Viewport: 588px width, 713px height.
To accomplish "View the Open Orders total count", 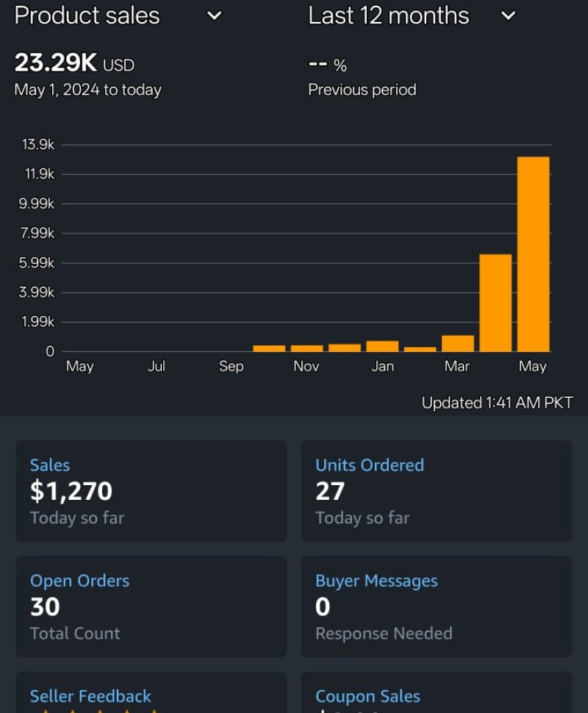I will tap(151, 606).
